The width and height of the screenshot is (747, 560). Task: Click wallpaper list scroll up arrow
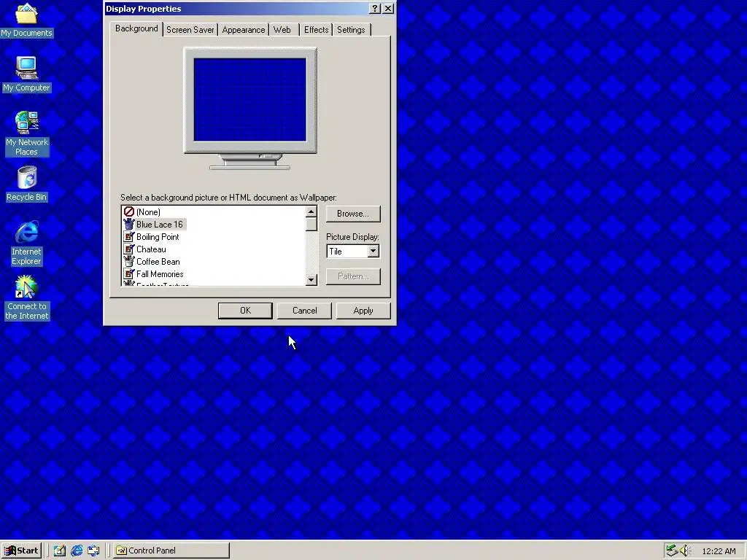point(311,211)
